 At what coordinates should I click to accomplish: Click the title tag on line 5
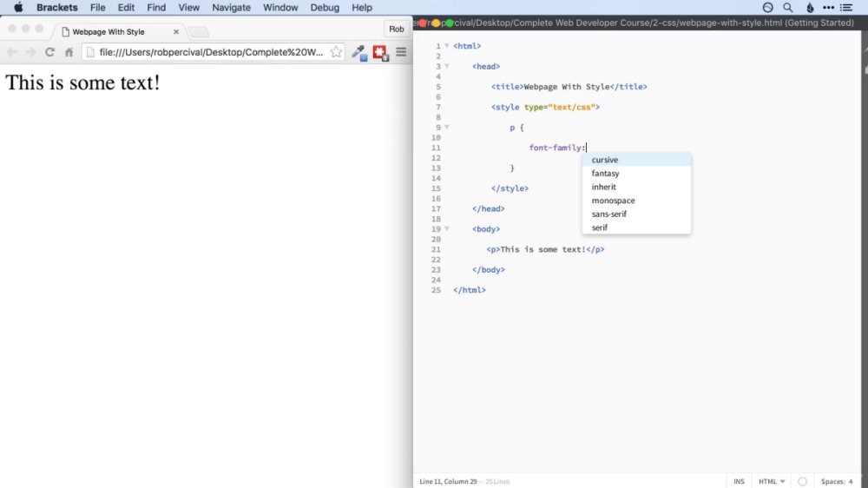click(x=569, y=87)
